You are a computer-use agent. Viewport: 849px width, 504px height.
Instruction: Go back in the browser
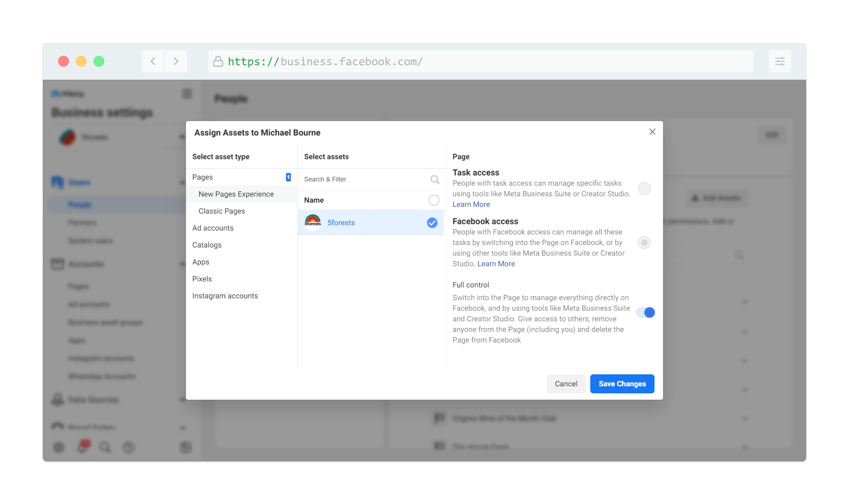click(x=153, y=61)
